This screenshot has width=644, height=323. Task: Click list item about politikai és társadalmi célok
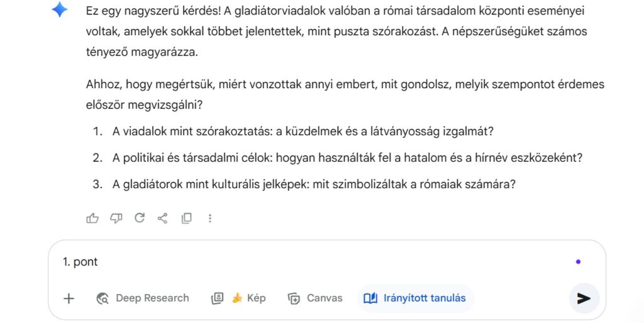(347, 158)
